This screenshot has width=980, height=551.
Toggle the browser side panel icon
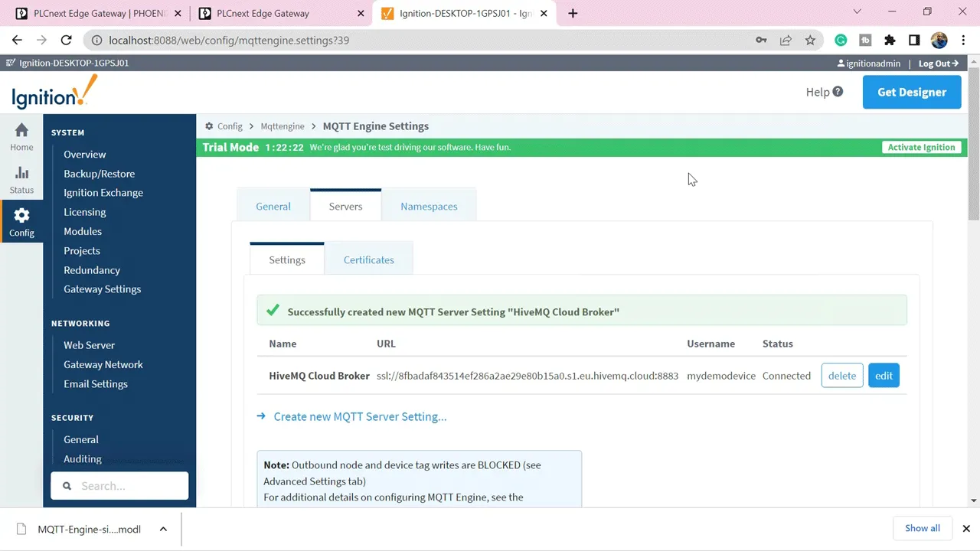click(x=914, y=41)
